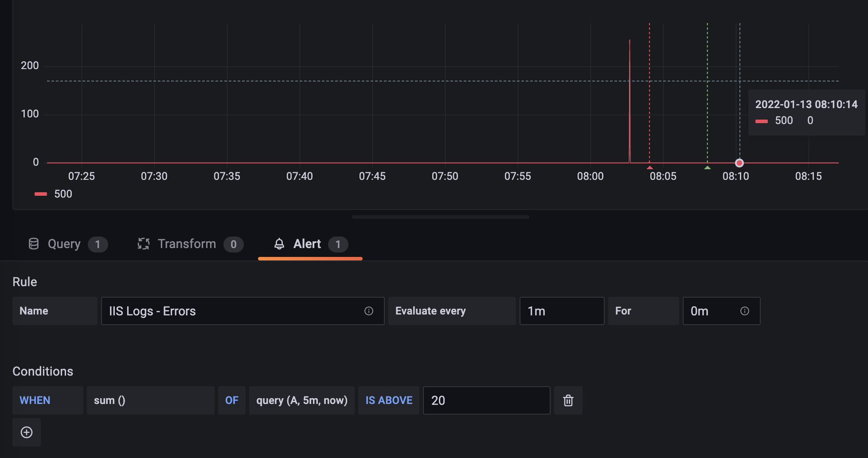This screenshot has width=868, height=458.
Task: Remove the condition using the trash icon
Action: click(x=568, y=400)
